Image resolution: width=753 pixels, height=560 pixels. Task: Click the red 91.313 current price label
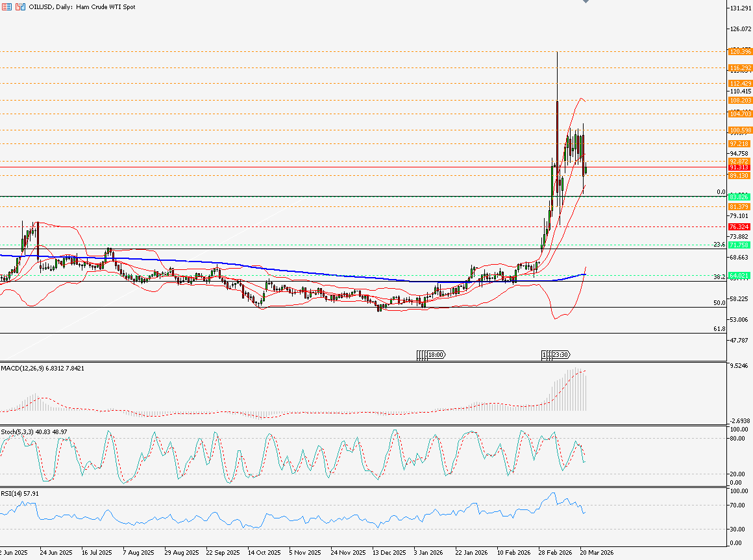tap(740, 167)
